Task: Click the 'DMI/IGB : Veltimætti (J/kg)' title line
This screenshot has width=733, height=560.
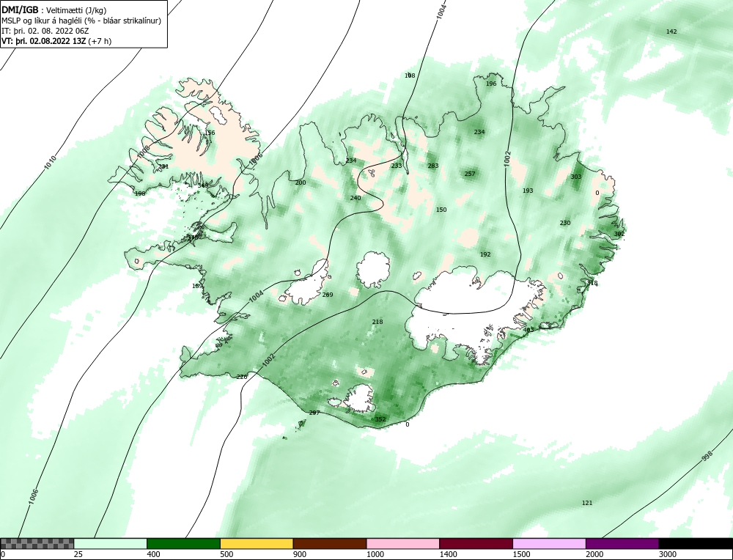Action: pyautogui.click(x=54, y=10)
